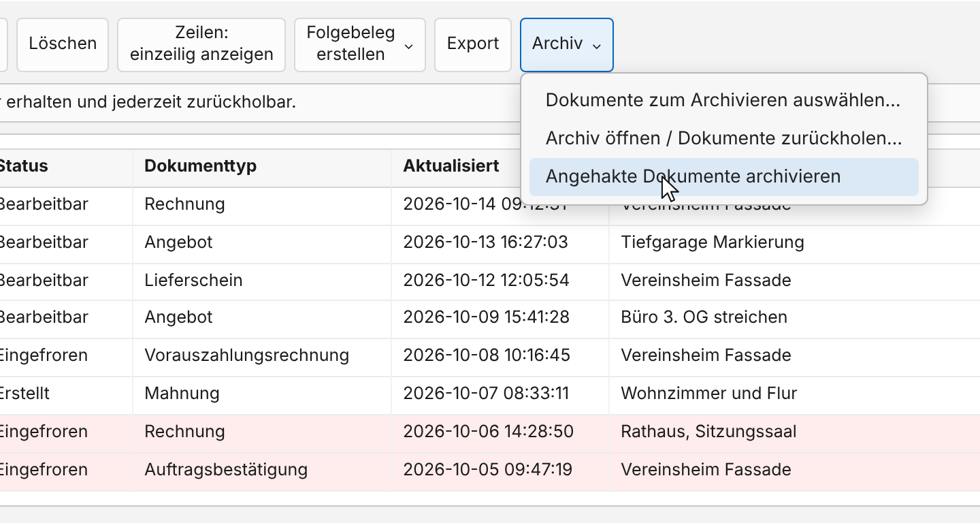Select the Lieferschein document type cell
The height and width of the screenshot is (523, 980).
coord(262,281)
